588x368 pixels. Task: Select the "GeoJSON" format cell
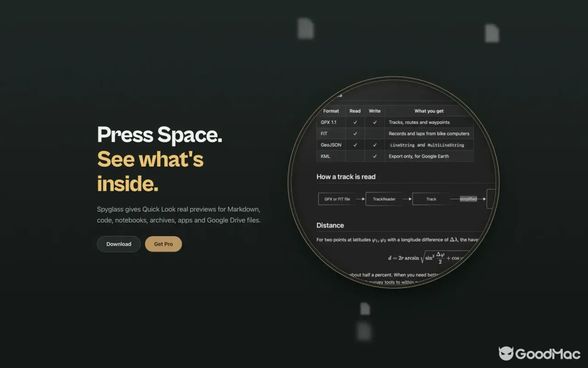[331, 145]
